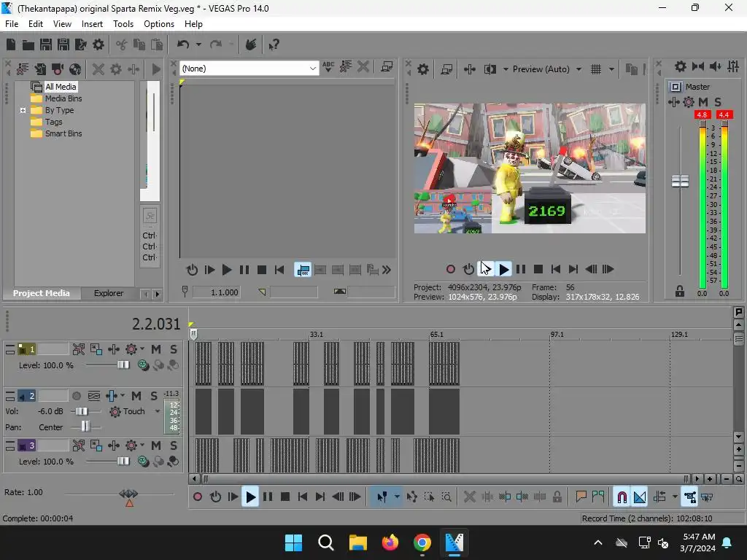Select the All Media folder
747x560 pixels.
point(61,87)
